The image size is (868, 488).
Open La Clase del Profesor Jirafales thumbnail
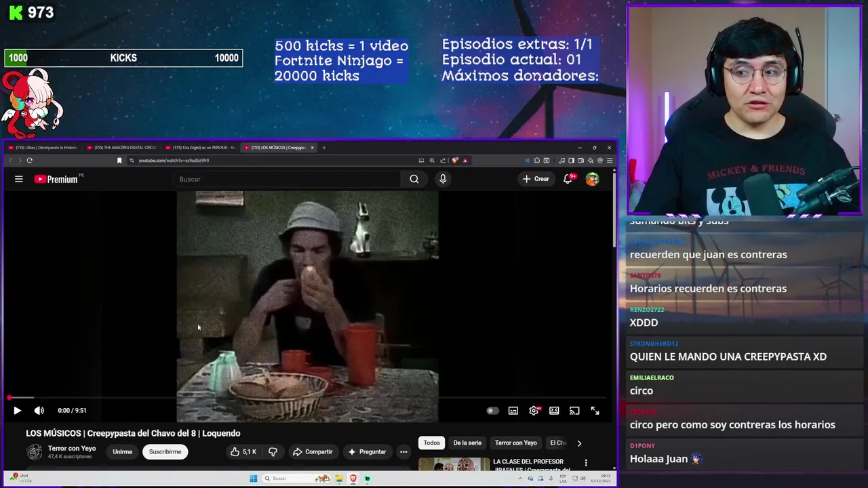454,464
